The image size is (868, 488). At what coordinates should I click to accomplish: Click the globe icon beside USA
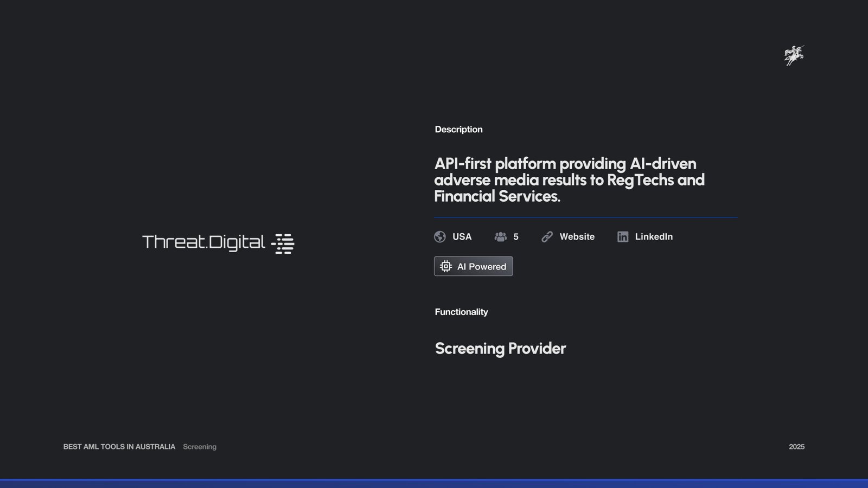click(x=440, y=237)
